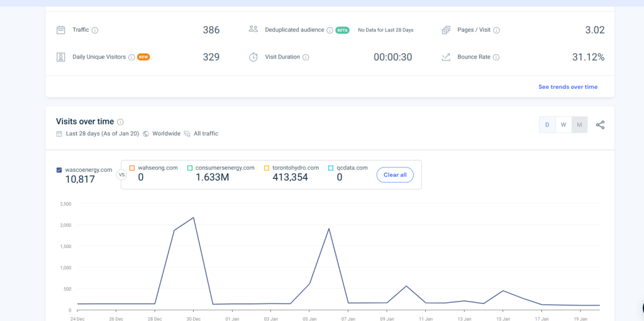Click info icon next to Visits over time
This screenshot has height=321, width=644.
120,122
